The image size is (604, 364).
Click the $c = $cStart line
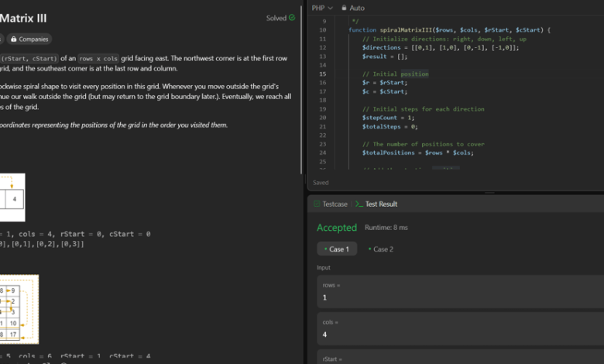click(x=384, y=91)
